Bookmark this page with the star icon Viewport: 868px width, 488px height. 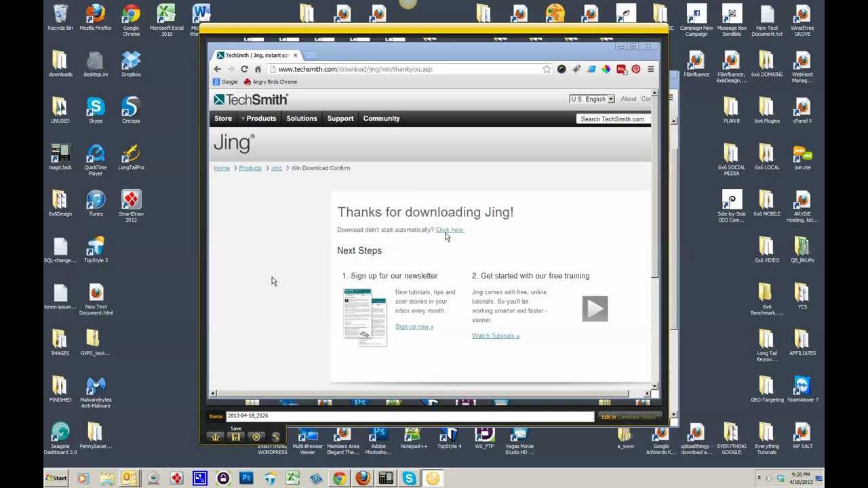pyautogui.click(x=547, y=69)
